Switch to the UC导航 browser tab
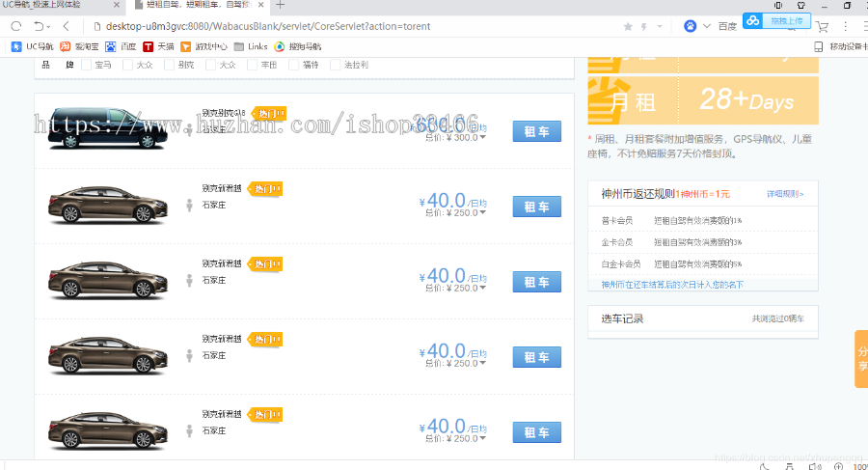 click(61, 5)
